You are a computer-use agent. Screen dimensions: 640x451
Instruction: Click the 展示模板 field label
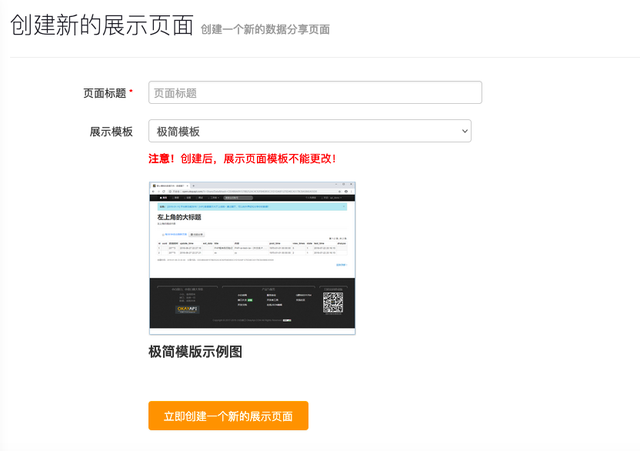111,131
